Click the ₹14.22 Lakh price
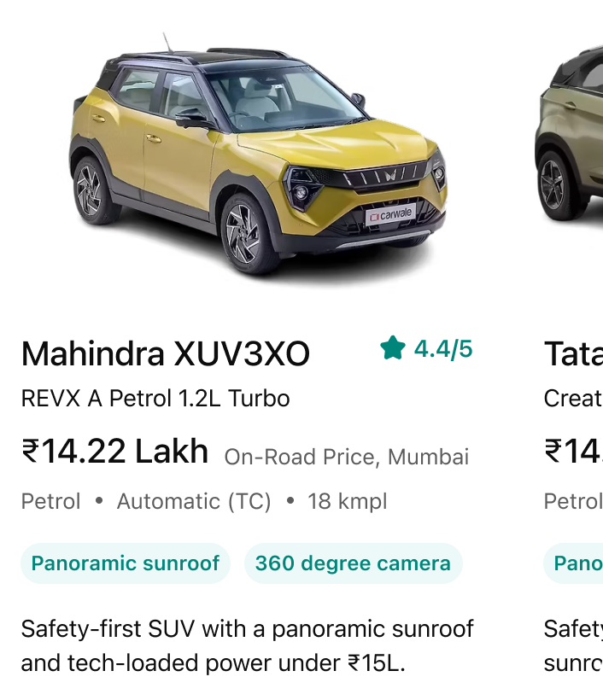 [x=114, y=451]
